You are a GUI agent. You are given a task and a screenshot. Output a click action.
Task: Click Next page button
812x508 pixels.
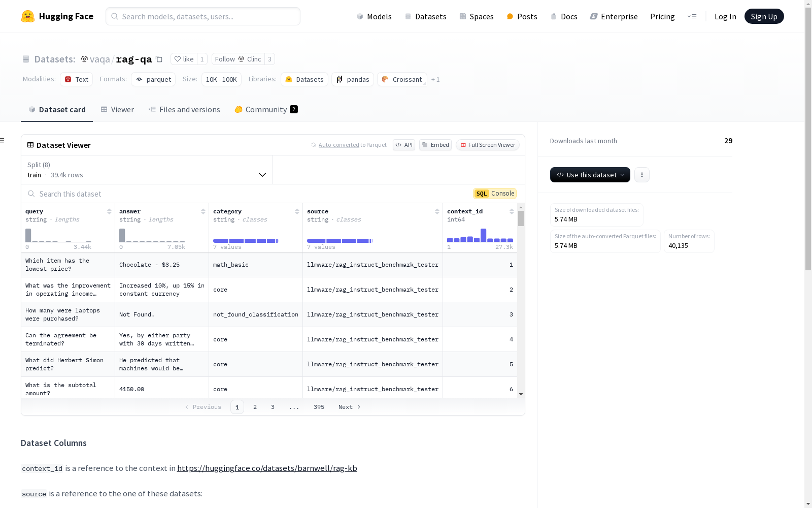(350, 407)
